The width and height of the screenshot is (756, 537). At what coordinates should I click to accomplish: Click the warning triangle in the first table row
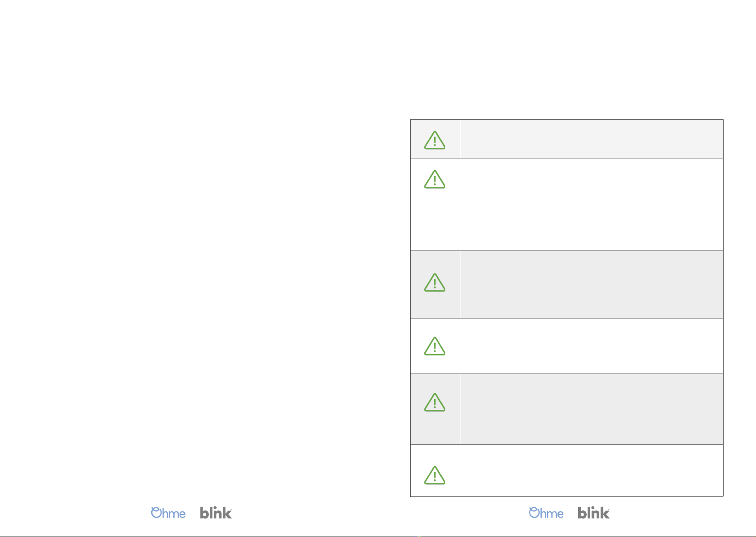click(435, 140)
